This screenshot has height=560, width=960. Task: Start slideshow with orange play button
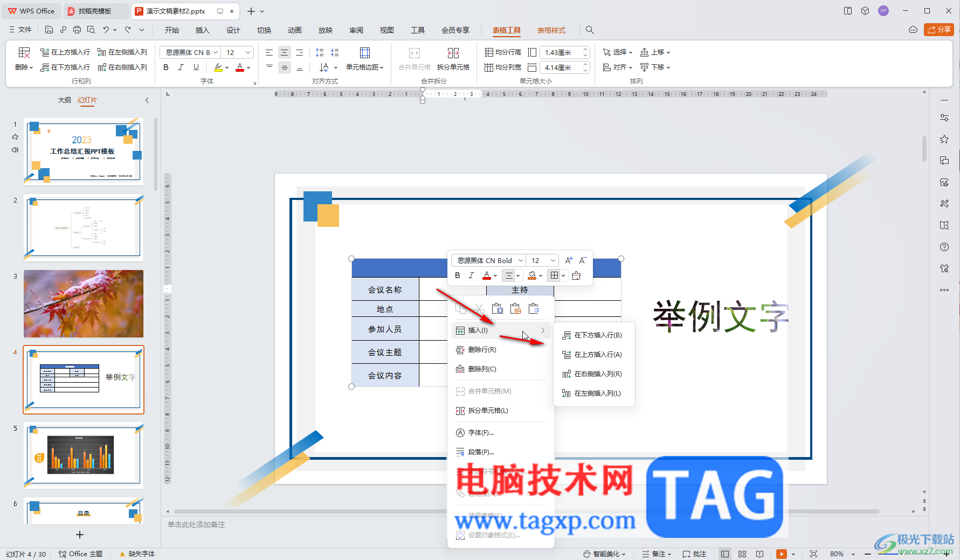tap(781, 554)
